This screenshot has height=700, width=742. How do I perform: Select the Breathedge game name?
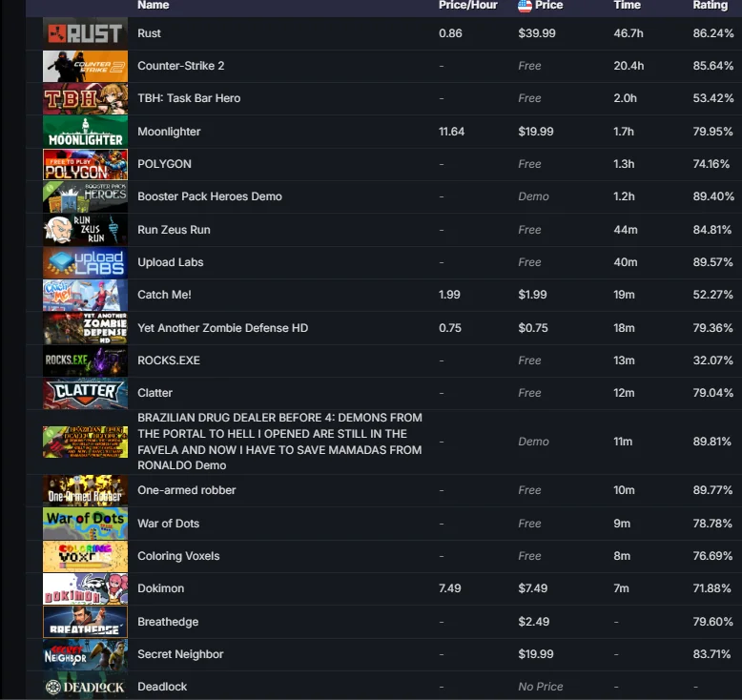tap(168, 622)
